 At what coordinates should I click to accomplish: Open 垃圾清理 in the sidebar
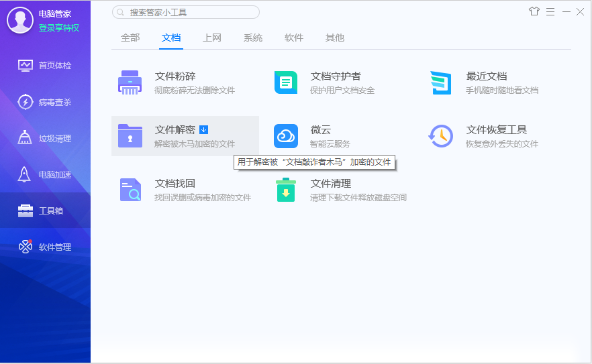click(x=46, y=139)
